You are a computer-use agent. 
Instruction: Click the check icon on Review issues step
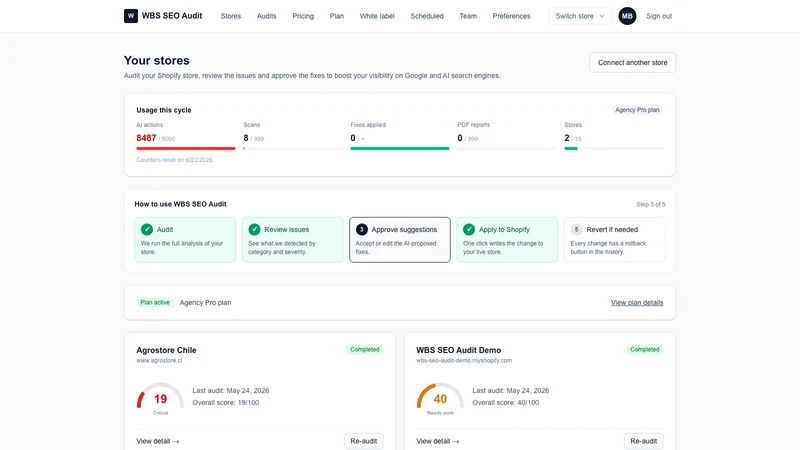[255, 230]
